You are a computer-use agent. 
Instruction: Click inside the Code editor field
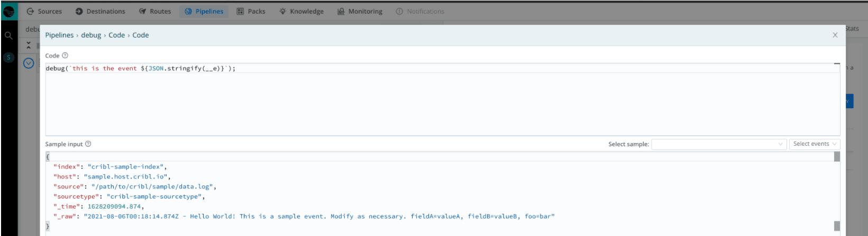click(423, 100)
